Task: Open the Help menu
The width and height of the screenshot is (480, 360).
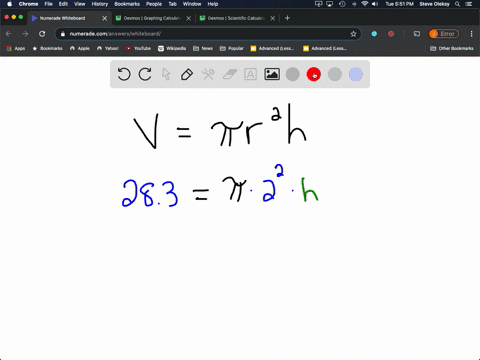Action: coord(213,4)
